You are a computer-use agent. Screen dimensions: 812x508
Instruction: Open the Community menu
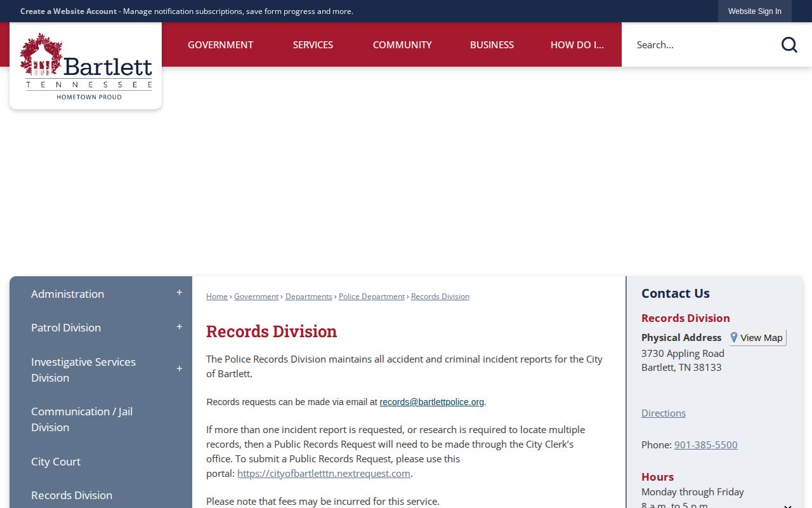click(402, 44)
